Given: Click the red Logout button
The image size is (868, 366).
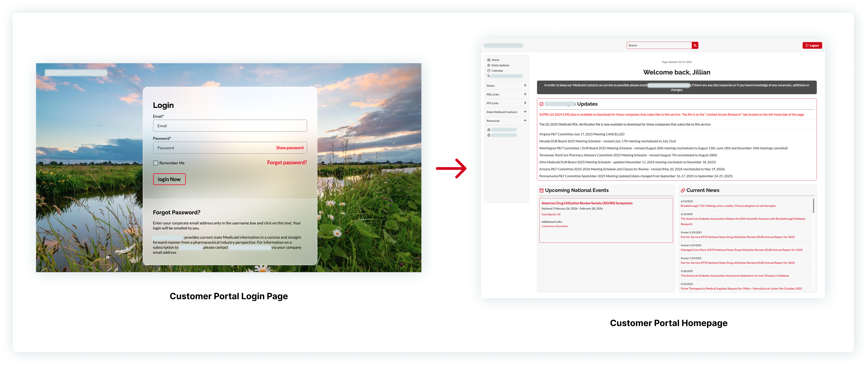Looking at the screenshot, I should point(812,45).
